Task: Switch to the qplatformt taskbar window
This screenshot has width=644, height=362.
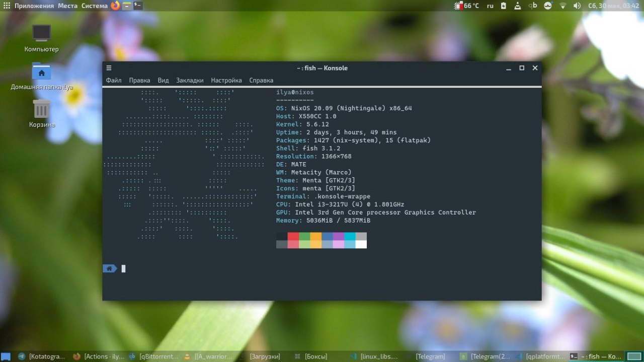Action: pos(540,356)
